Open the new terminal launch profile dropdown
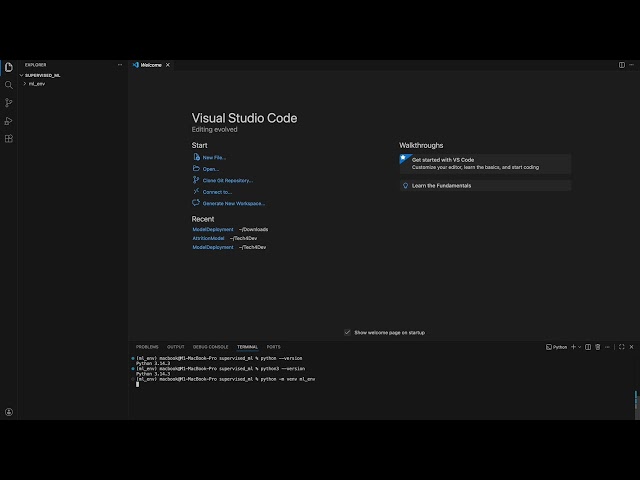This screenshot has height=480, width=640. [x=580, y=347]
